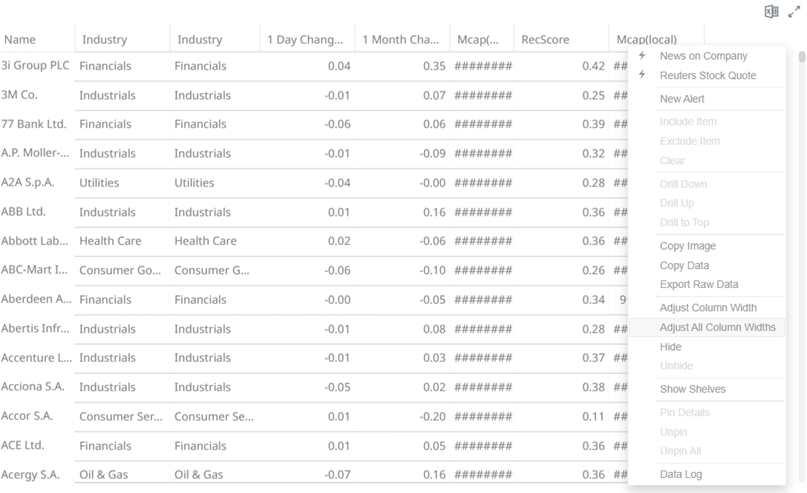Click the 1 Day Change column header
The image size is (807, 493).
click(x=305, y=40)
